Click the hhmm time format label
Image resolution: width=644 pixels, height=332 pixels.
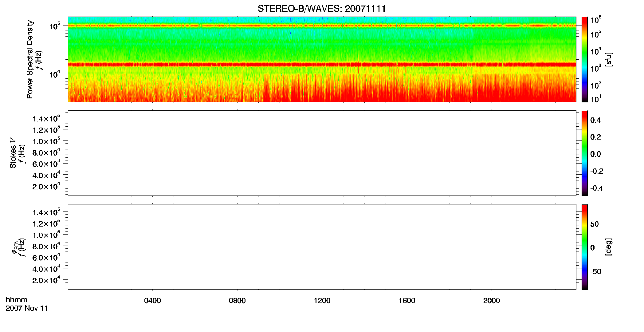pos(17,300)
